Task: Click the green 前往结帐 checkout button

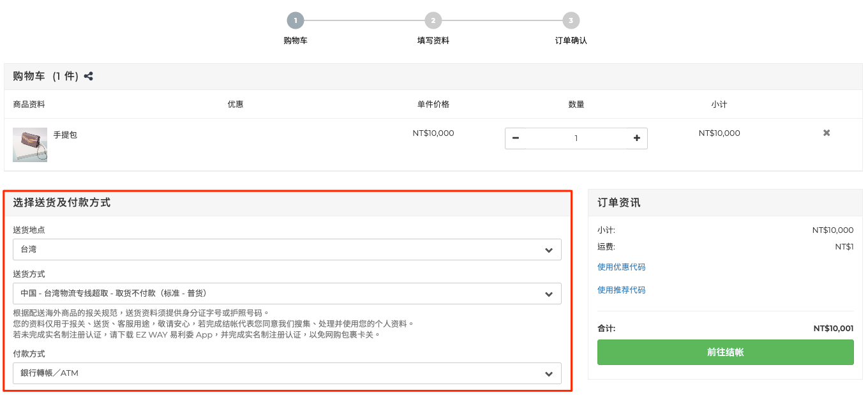Action: 725,352
